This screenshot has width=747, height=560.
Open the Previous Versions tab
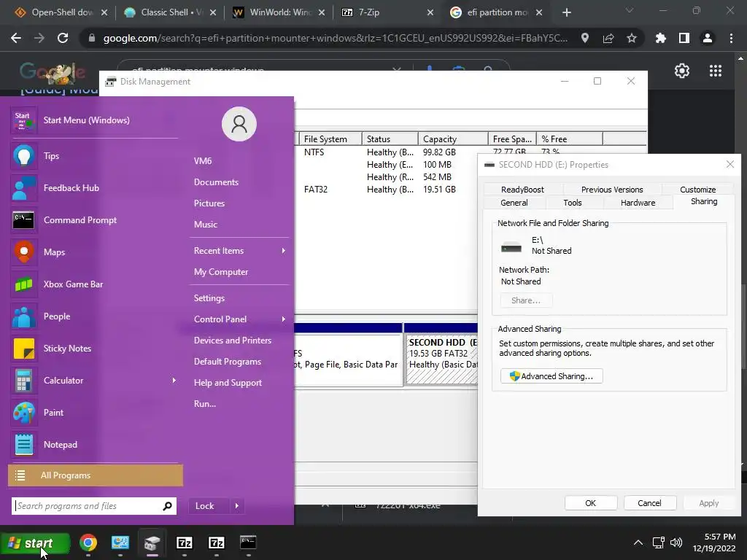[612, 190]
